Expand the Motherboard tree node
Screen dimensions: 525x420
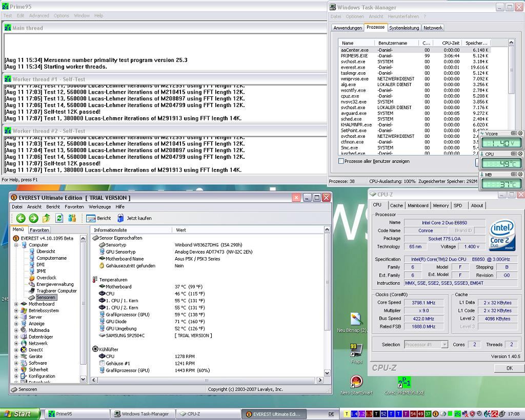(16, 304)
